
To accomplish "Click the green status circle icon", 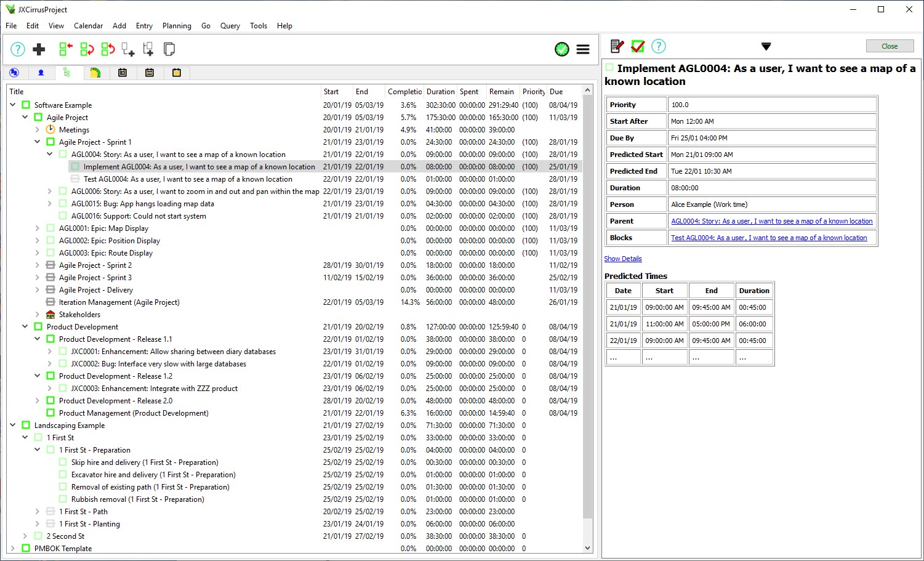I will tap(562, 49).
